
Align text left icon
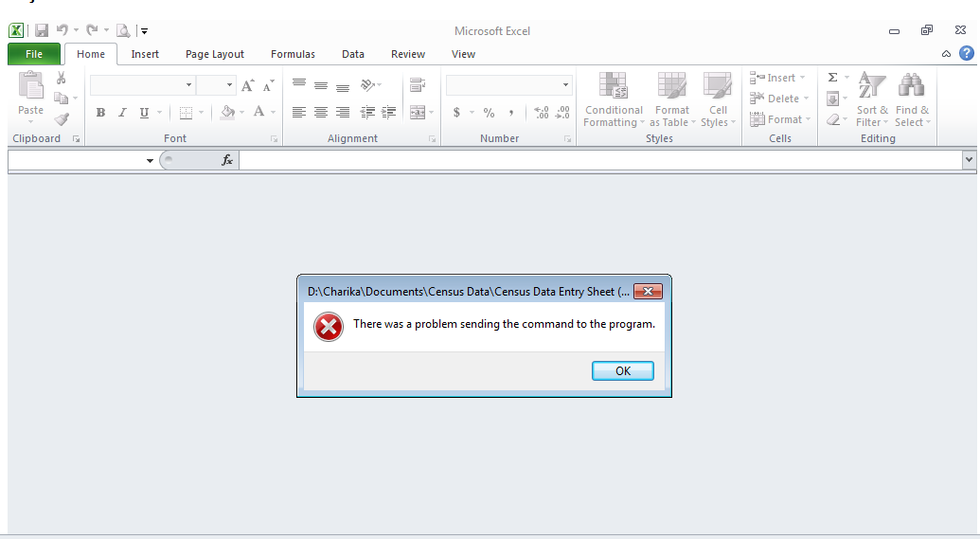299,113
